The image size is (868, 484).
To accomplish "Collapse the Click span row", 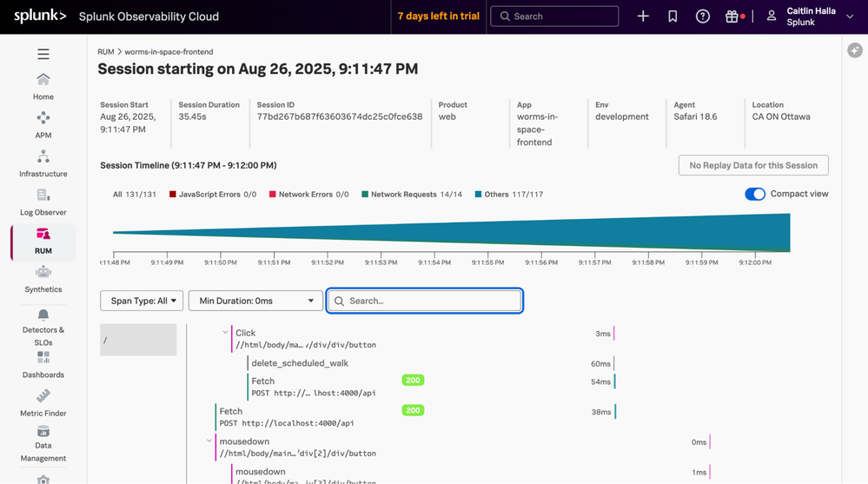I will click(225, 332).
